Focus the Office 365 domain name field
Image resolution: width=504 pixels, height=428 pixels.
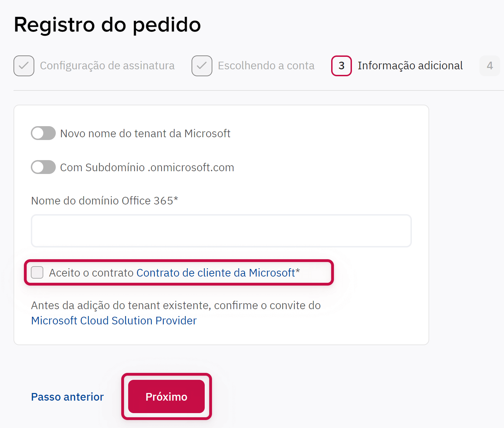221,231
